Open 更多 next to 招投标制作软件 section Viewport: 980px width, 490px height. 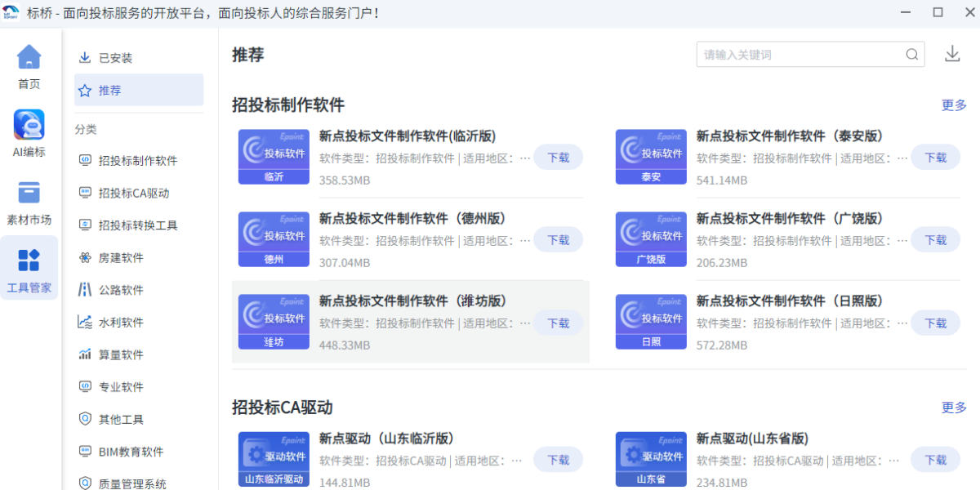pyautogui.click(x=955, y=105)
